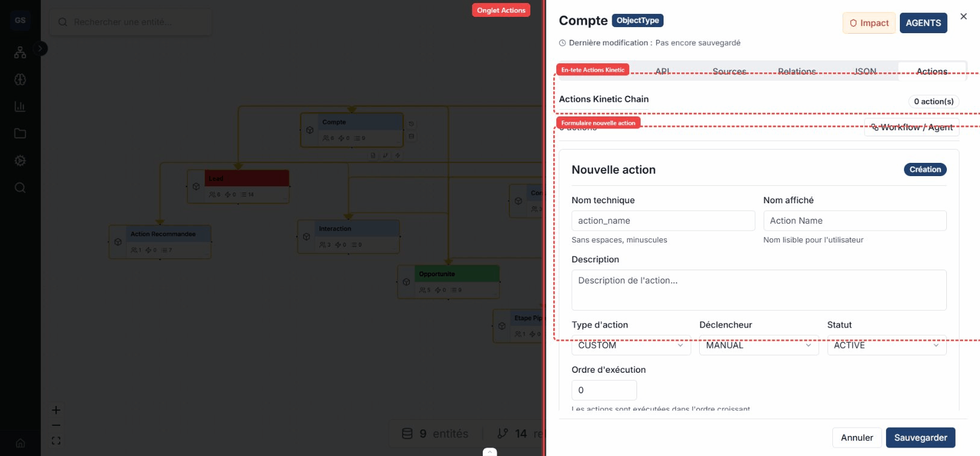Open the Déclencheur MANUAL dropdown
The width and height of the screenshot is (980, 456).
pyautogui.click(x=758, y=345)
